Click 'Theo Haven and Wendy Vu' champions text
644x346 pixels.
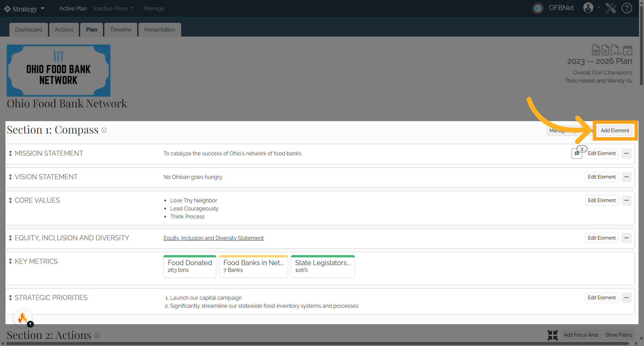coord(598,81)
